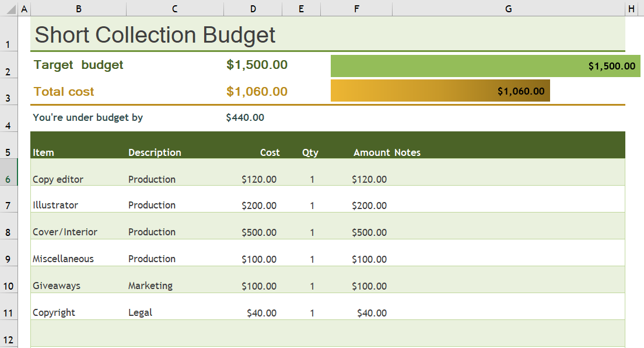This screenshot has height=348, width=644.
Task: Click the $440.00 under budget cell
Action: (245, 117)
